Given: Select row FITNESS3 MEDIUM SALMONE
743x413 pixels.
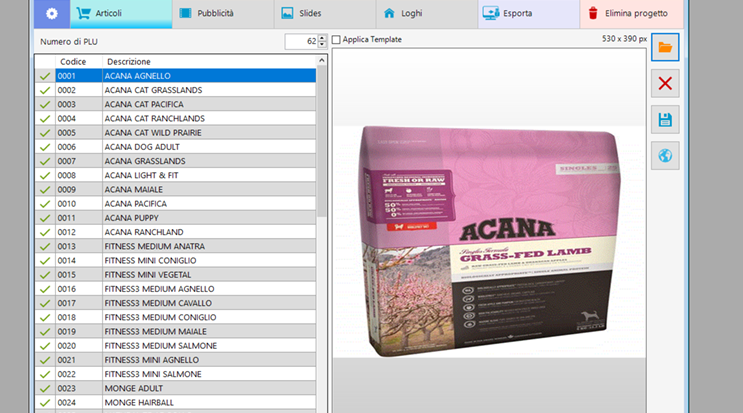Looking at the screenshot, I should [175, 346].
